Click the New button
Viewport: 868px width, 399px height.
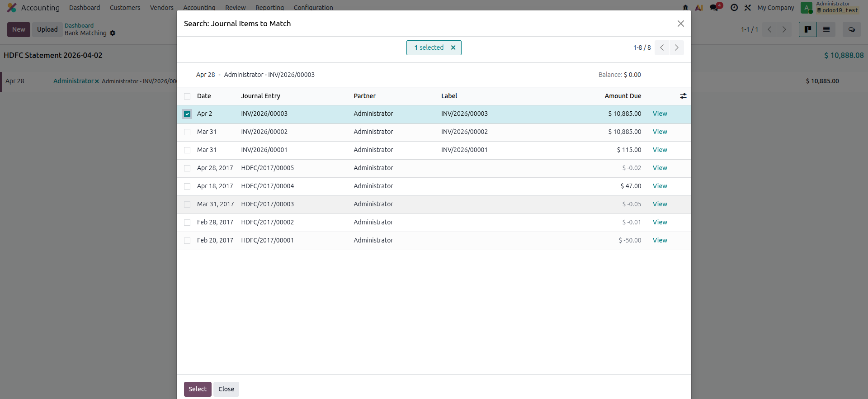19,29
